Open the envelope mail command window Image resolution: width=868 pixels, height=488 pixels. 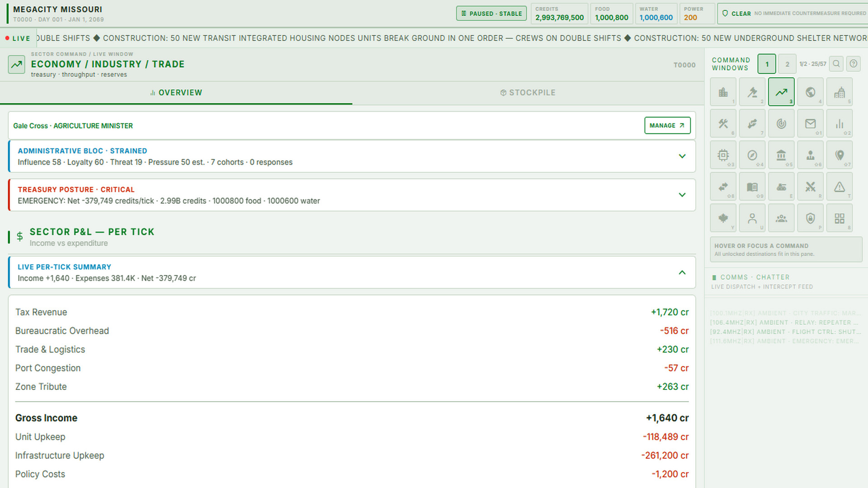(811, 123)
